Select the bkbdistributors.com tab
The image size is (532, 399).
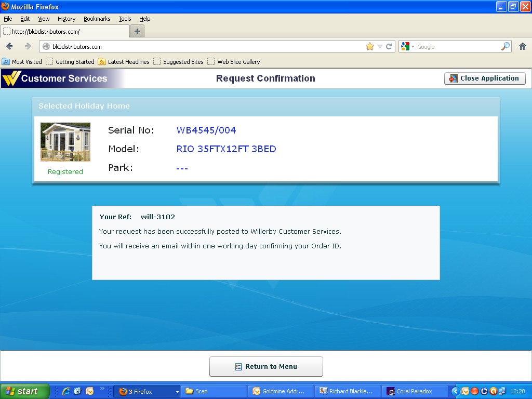click(64, 31)
